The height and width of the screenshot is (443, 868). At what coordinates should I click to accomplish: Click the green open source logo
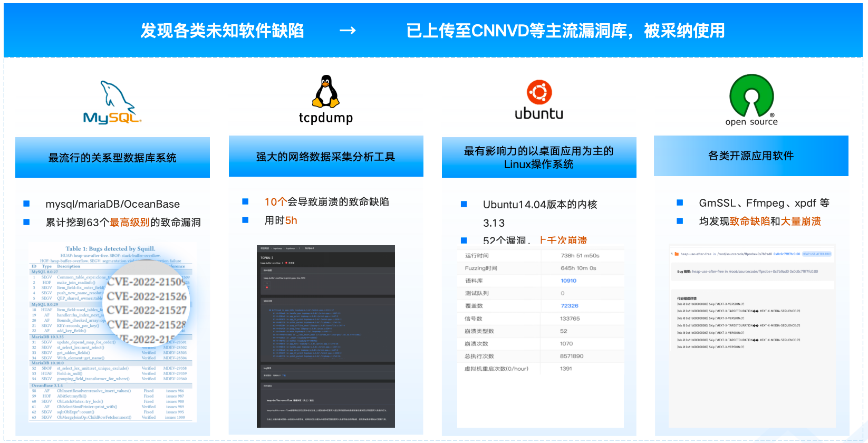pos(751,95)
